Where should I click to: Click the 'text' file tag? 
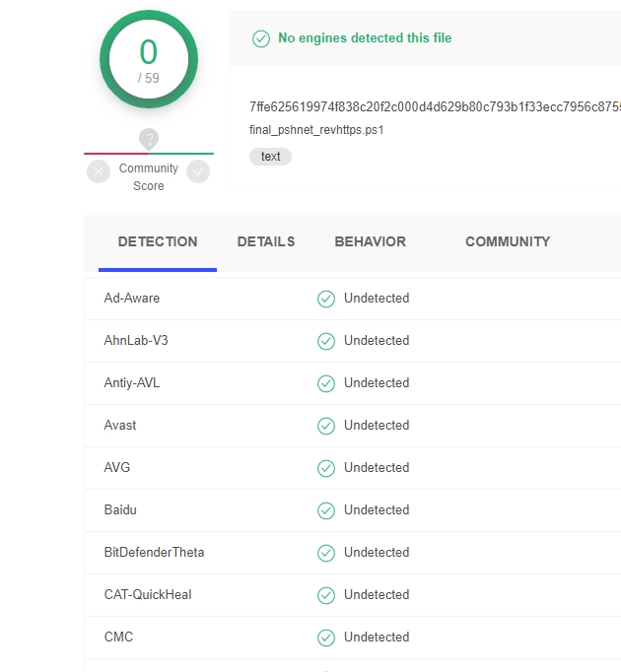click(271, 157)
